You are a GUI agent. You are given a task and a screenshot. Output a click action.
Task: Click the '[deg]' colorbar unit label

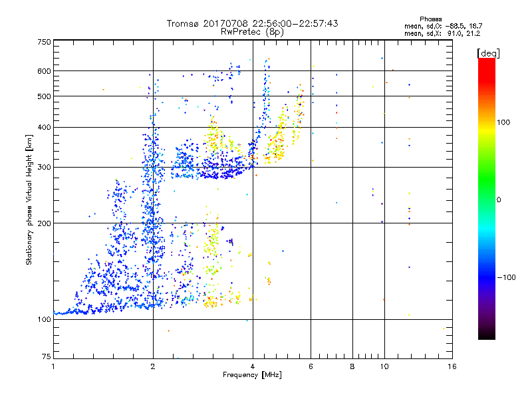point(488,53)
